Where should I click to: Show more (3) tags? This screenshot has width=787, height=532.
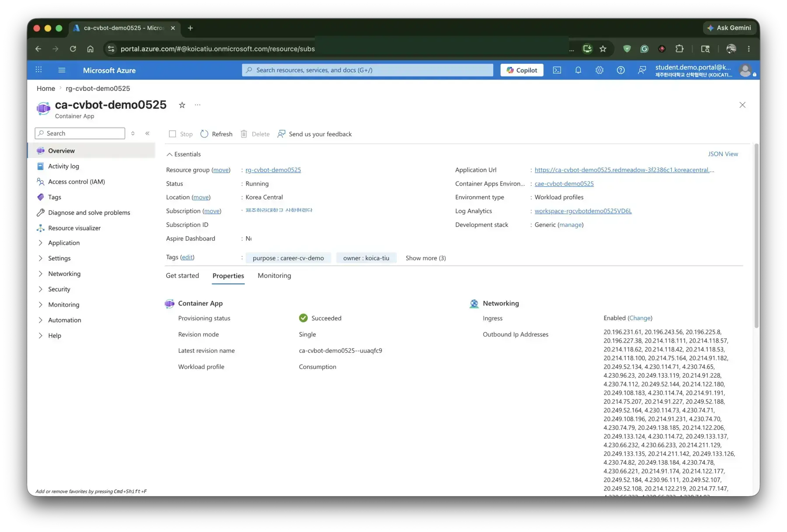(x=425, y=258)
